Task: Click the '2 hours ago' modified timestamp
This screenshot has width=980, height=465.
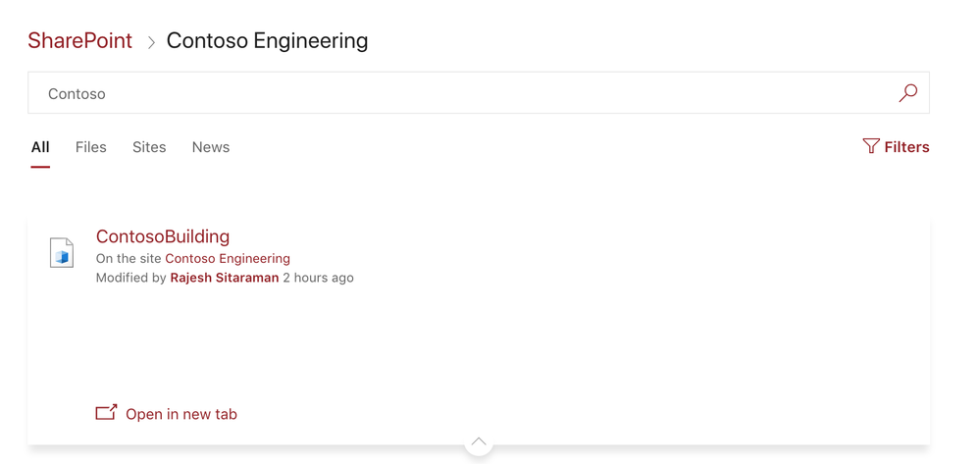Action: [x=319, y=279]
